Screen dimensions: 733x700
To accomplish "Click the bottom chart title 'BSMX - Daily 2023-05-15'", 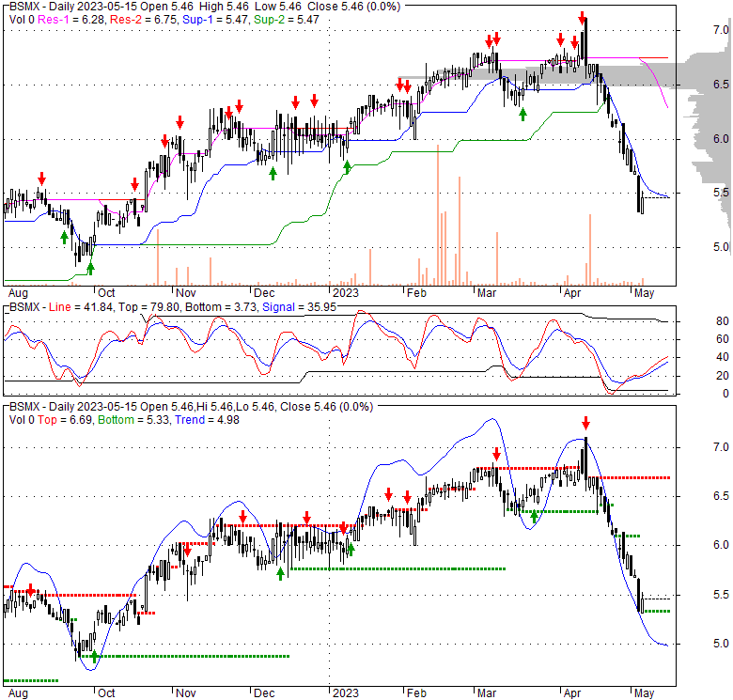I will [x=73, y=407].
